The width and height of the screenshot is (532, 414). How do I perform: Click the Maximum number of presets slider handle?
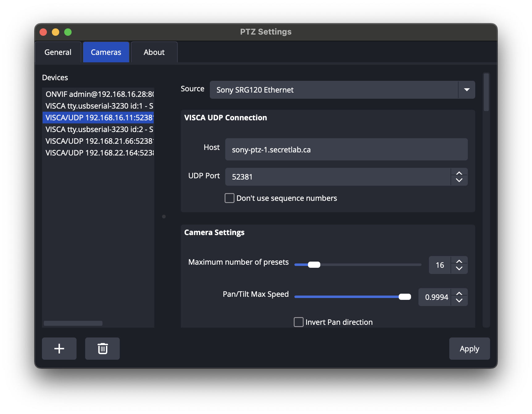click(x=315, y=264)
